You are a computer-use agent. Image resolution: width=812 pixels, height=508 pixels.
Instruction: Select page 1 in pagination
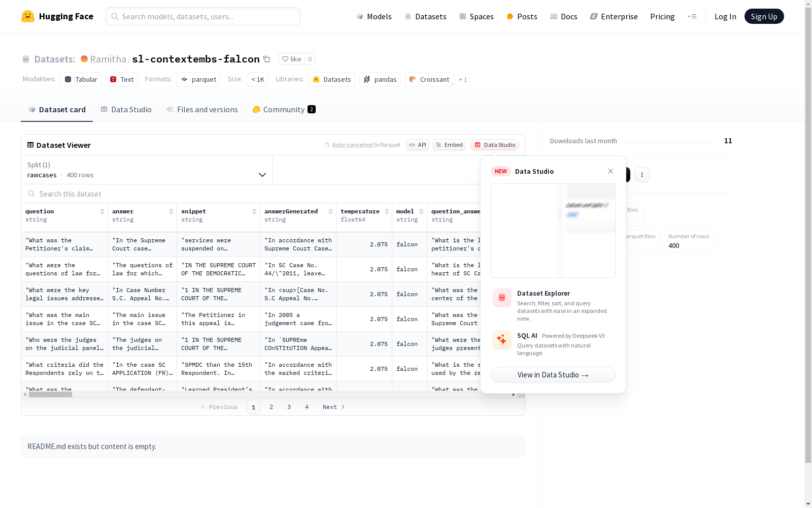click(x=254, y=407)
